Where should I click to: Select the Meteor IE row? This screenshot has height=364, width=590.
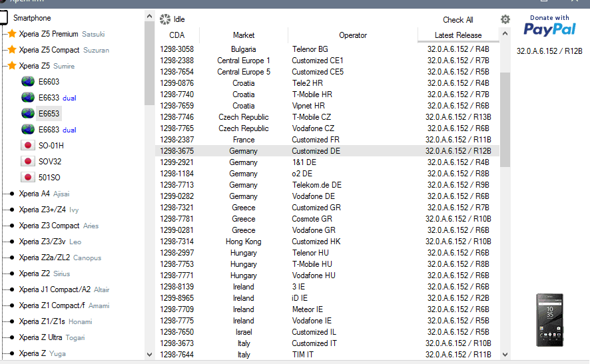click(x=327, y=309)
